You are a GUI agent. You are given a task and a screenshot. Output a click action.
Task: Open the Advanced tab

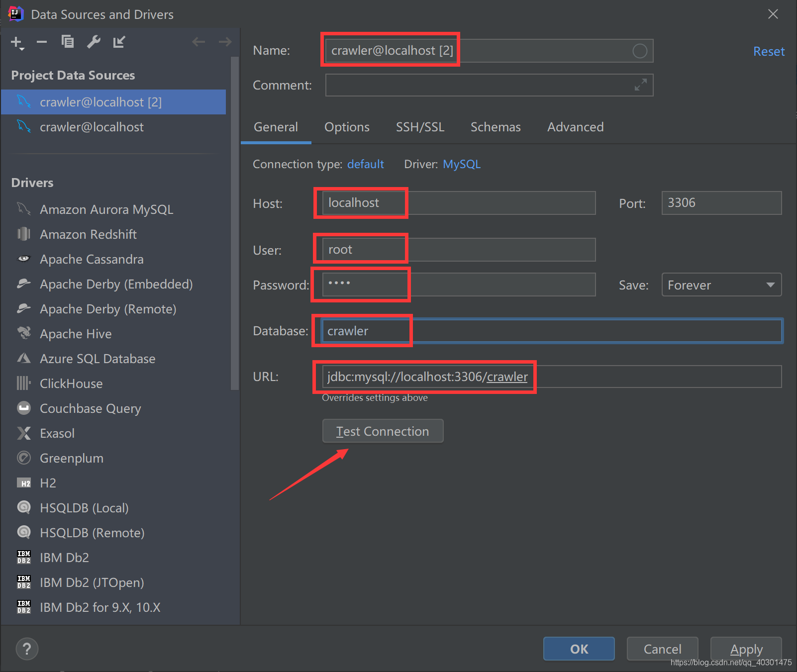[575, 127]
